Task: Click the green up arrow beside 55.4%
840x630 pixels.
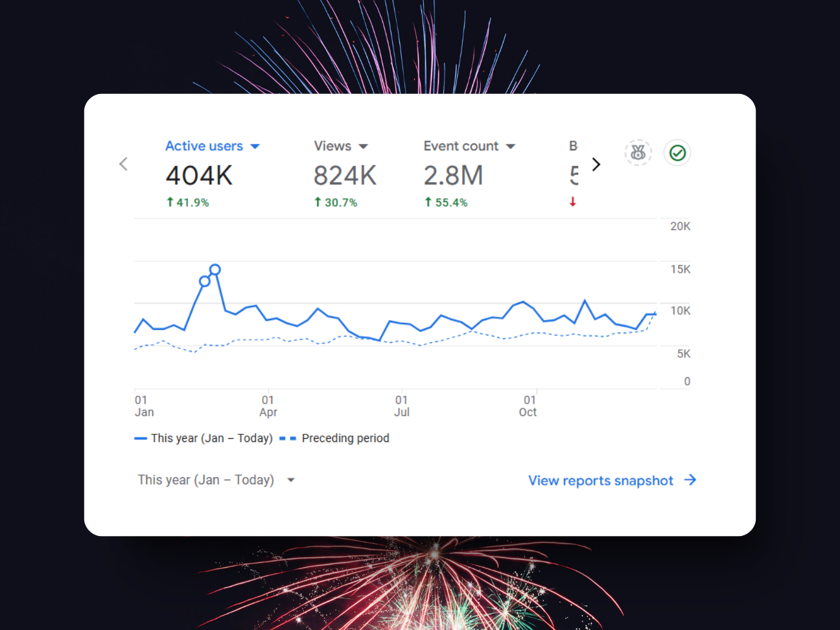Action: pos(428,202)
